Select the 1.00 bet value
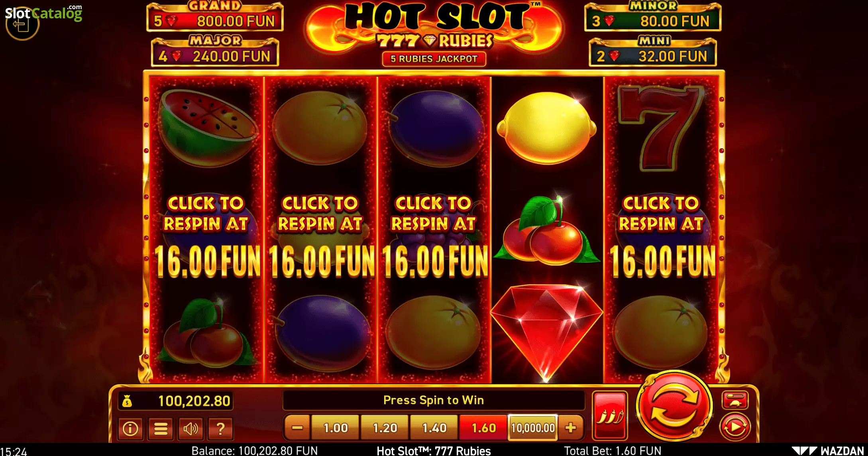Image resolution: width=868 pixels, height=456 pixels. pos(336,428)
